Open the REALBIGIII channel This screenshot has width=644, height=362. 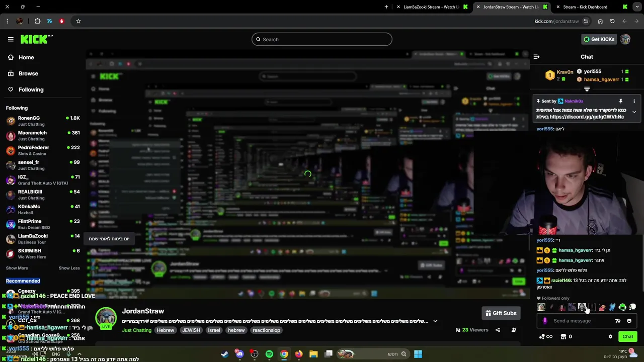[x=43, y=195]
